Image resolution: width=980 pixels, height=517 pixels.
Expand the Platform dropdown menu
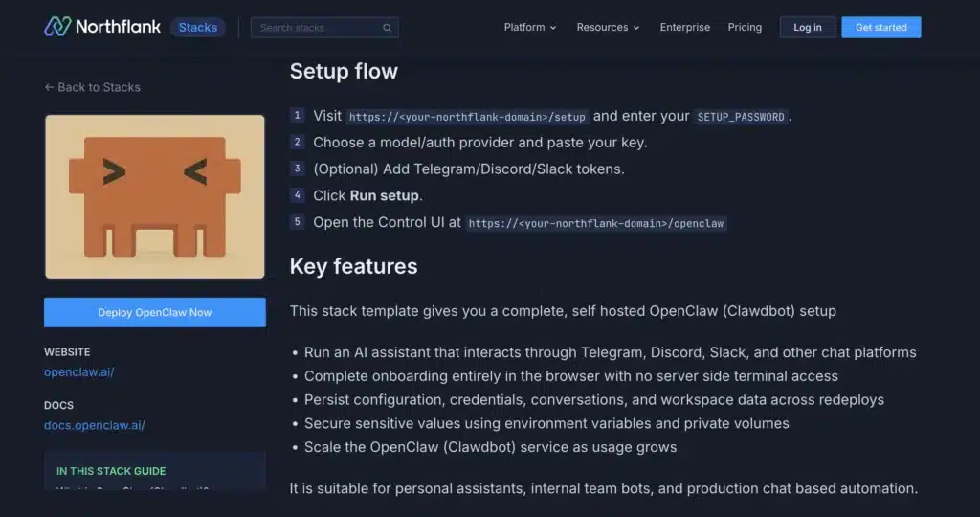529,28
